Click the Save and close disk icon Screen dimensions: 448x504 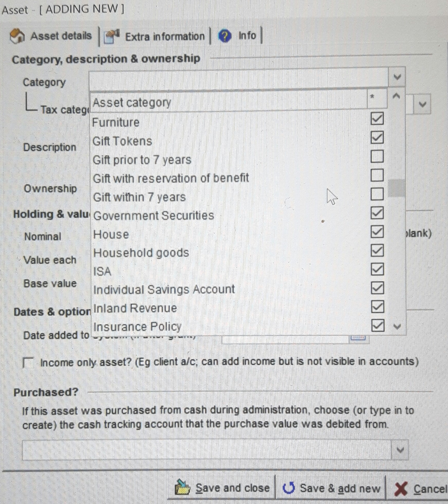pos(182,488)
